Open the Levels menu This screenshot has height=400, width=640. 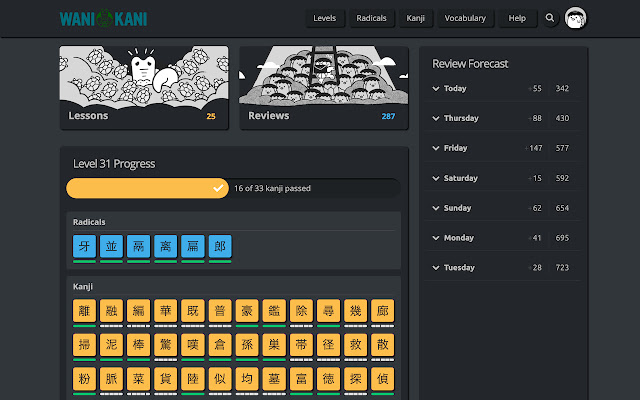tap(324, 18)
